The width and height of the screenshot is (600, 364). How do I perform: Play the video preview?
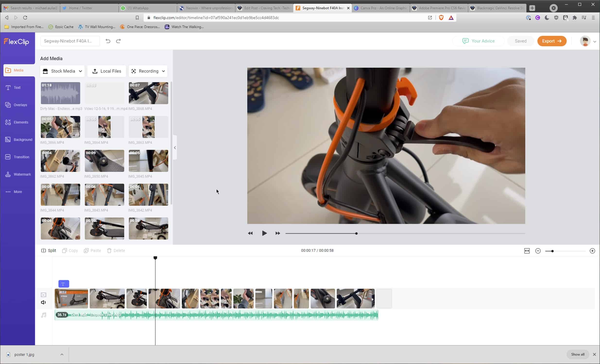tap(264, 233)
